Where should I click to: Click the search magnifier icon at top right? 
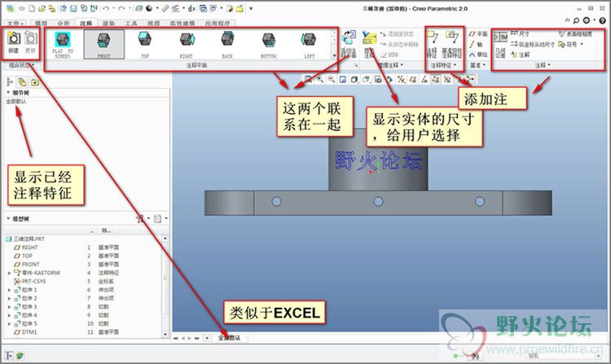click(x=576, y=20)
